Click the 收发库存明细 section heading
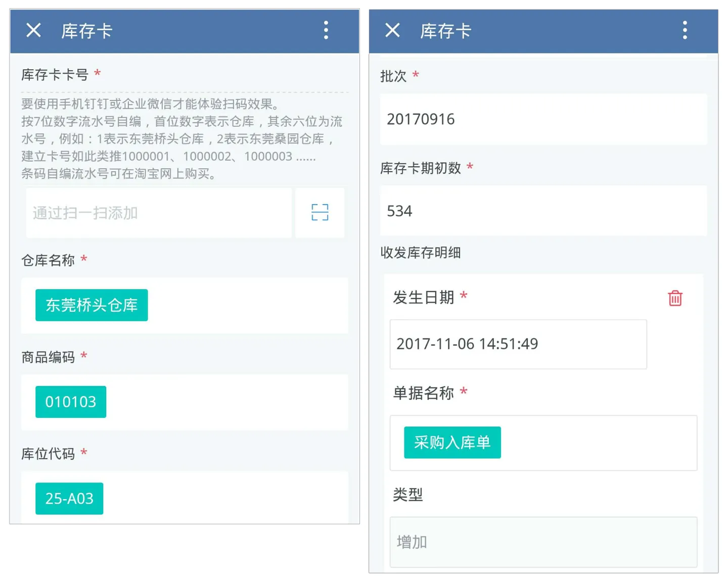Viewport: 728px width, 588px height. [x=421, y=253]
